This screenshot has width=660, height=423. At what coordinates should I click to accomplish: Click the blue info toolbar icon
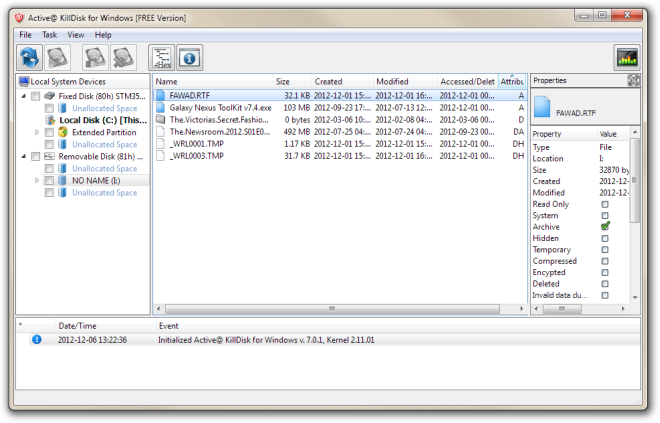[189, 58]
